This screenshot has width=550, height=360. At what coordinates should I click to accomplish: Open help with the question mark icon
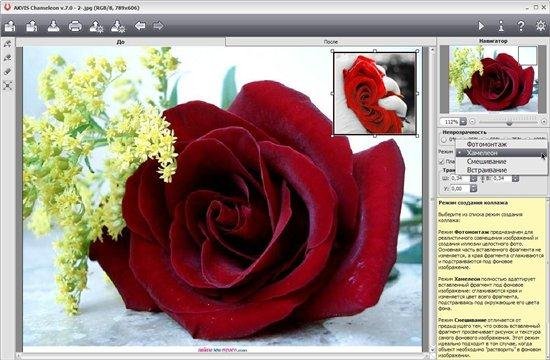pyautogui.click(x=521, y=26)
